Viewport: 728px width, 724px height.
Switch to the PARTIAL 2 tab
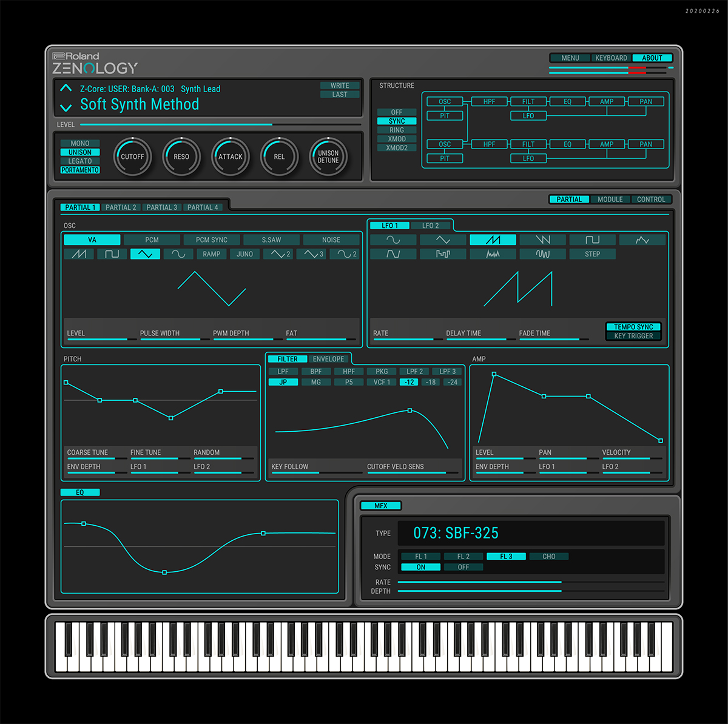point(121,207)
